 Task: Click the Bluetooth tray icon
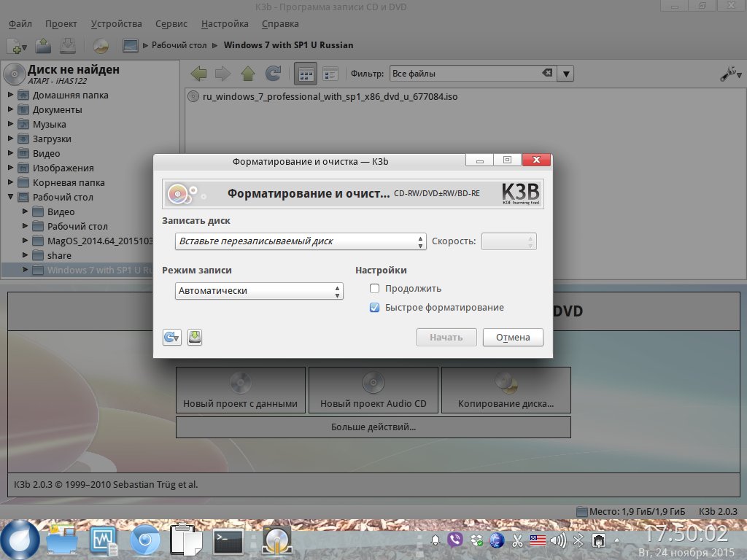point(578,540)
